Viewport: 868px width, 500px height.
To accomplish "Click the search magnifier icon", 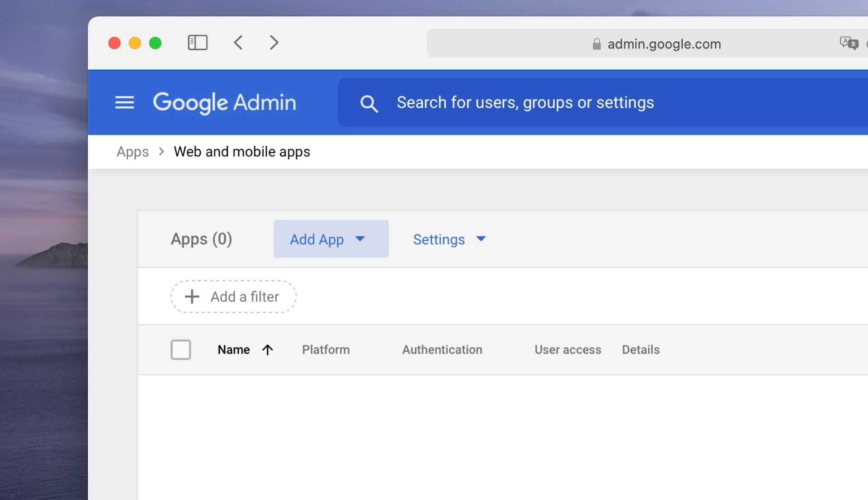I will (x=369, y=104).
